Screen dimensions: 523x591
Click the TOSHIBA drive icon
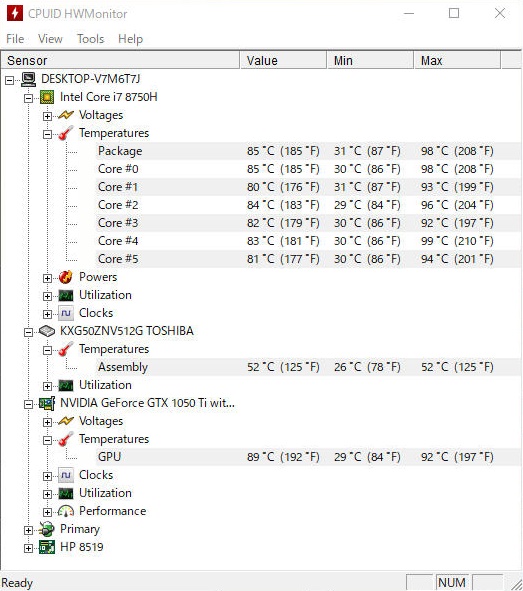(x=47, y=331)
